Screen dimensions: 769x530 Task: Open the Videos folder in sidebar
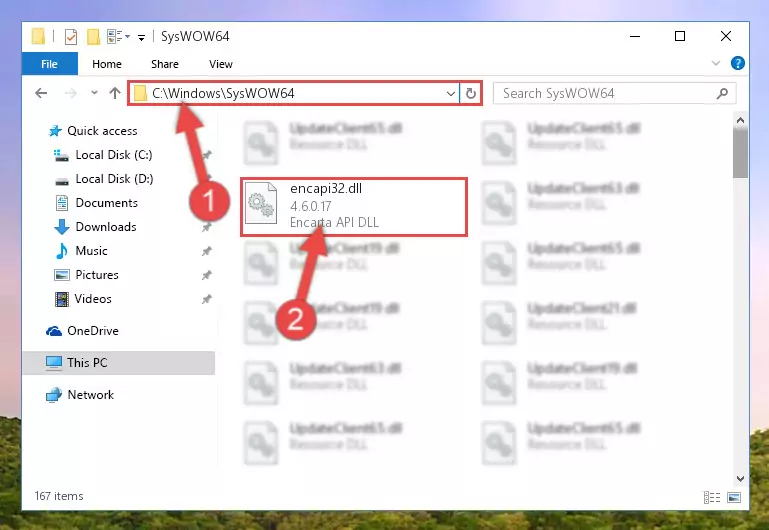(93, 299)
